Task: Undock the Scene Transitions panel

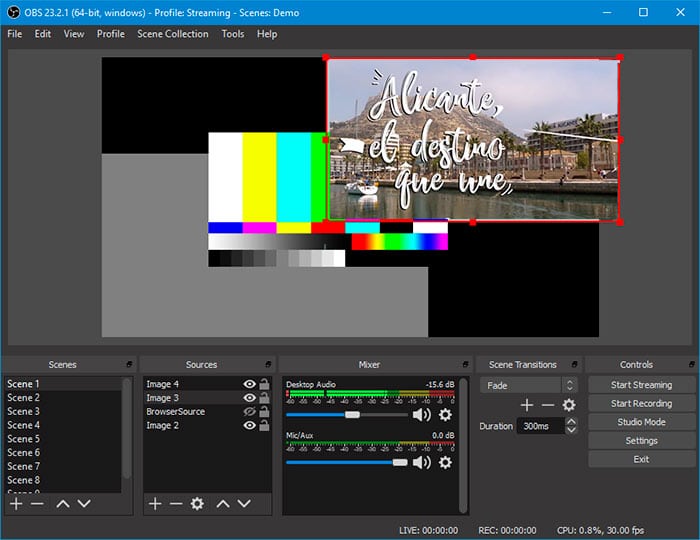Action: (575, 365)
